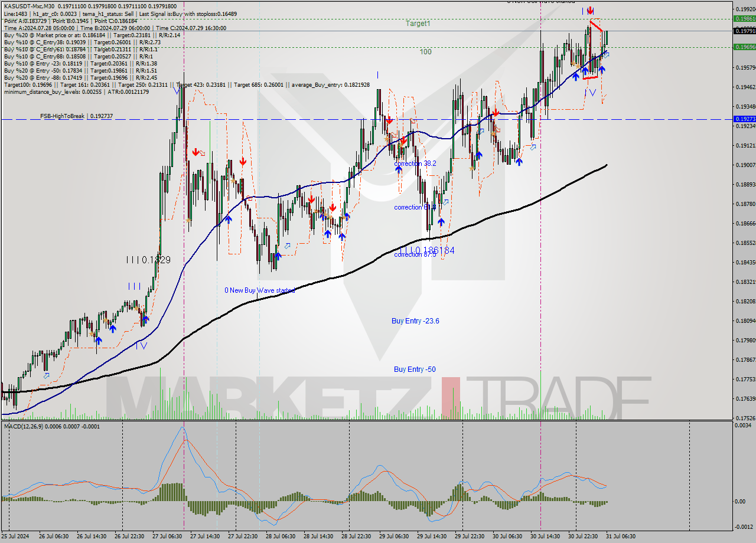
Task: Click the '30 Jul 06:30' time label
Action: 507,537
